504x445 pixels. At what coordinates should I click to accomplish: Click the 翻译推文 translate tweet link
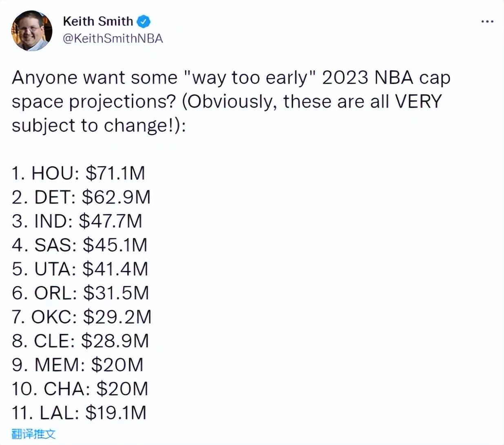[x=33, y=434]
